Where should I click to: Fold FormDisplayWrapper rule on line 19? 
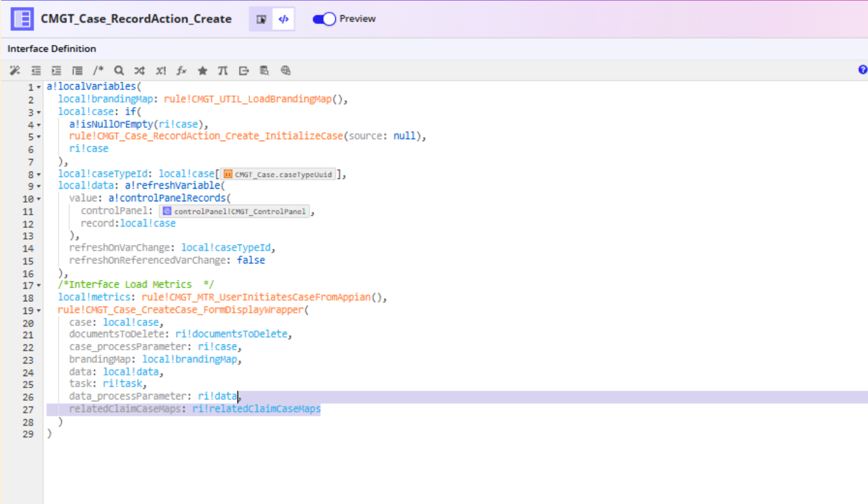(x=39, y=310)
